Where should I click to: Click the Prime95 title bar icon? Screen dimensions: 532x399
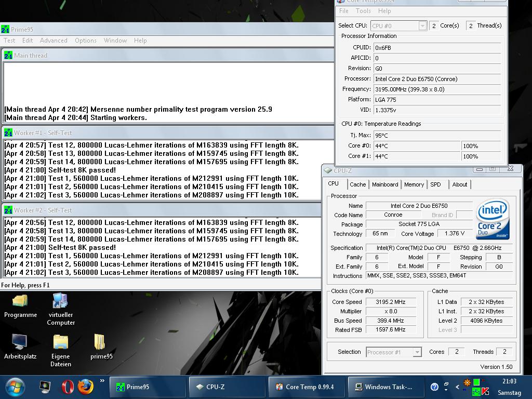5,29
